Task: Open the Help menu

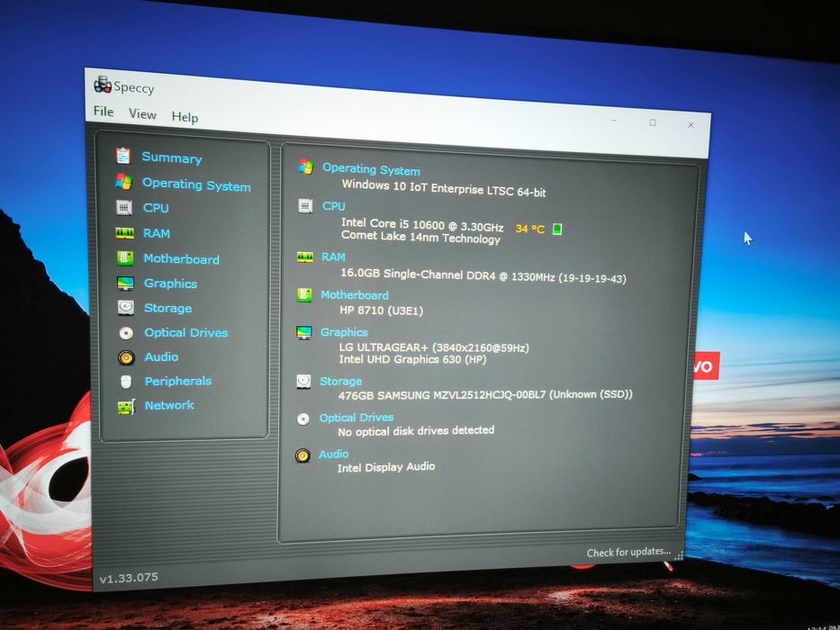Action: (x=185, y=117)
